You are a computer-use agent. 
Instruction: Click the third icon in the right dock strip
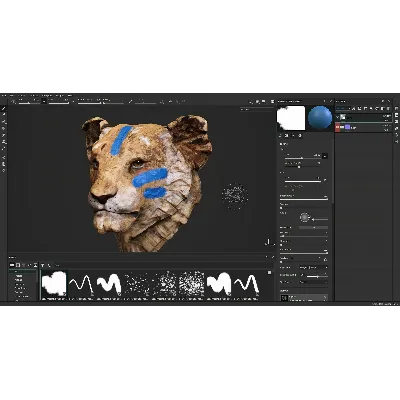point(397,122)
